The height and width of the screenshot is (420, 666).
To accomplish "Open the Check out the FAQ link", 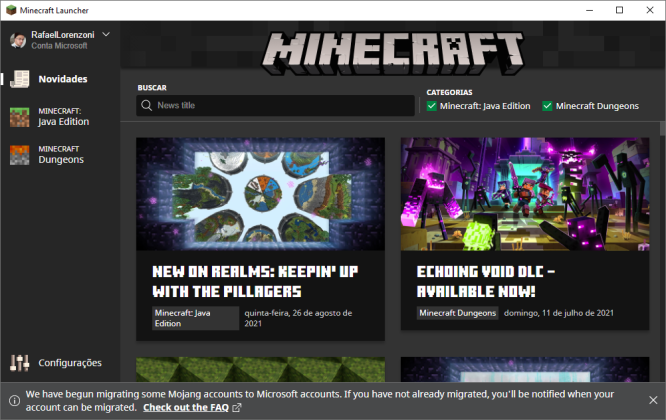I will pyautogui.click(x=186, y=408).
